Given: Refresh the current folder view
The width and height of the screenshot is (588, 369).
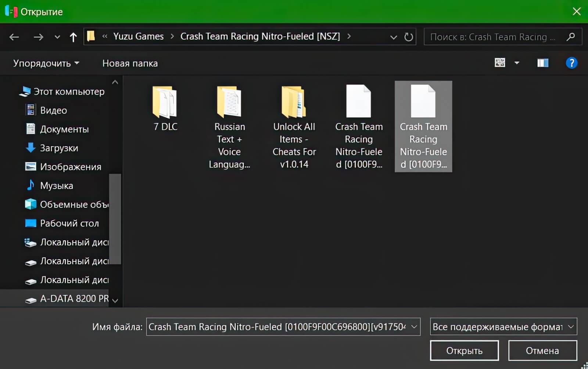Looking at the screenshot, I should [x=409, y=37].
